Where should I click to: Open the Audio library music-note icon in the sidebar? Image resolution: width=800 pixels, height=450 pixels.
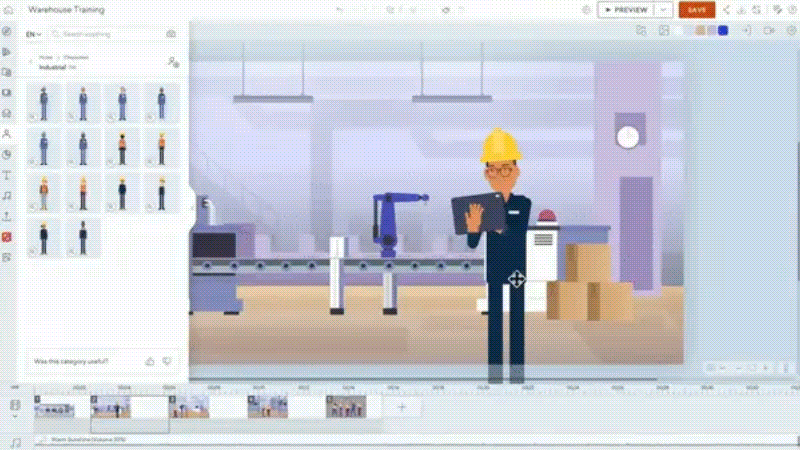pos(7,196)
